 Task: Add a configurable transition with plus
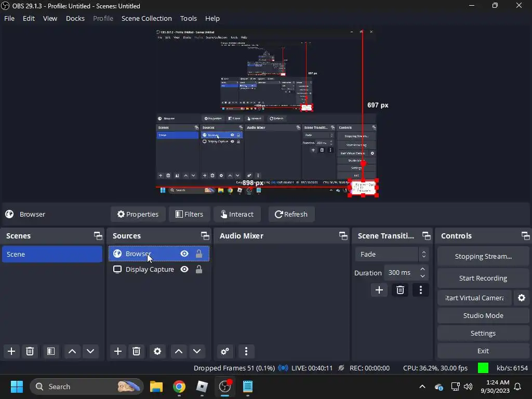pos(379,290)
